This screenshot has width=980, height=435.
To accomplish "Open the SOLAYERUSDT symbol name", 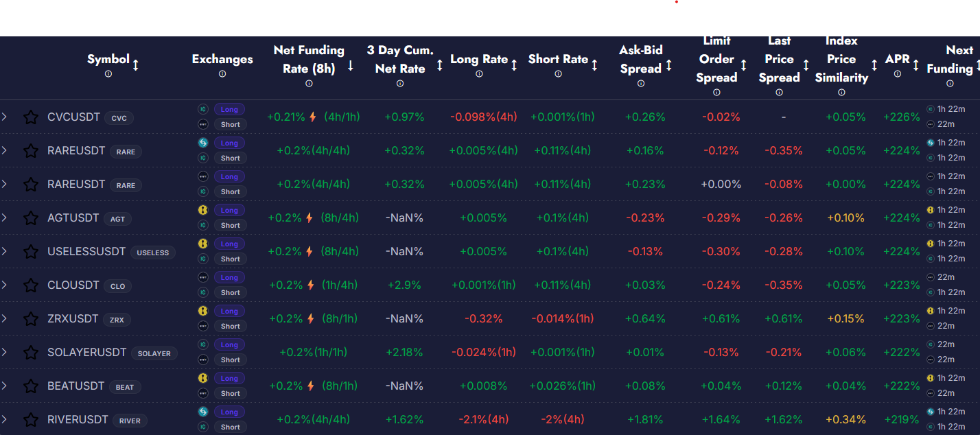I will 86,353.
